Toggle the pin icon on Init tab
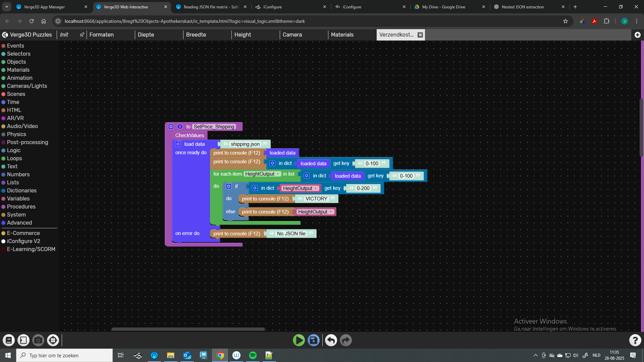644x362 pixels. coord(82,35)
